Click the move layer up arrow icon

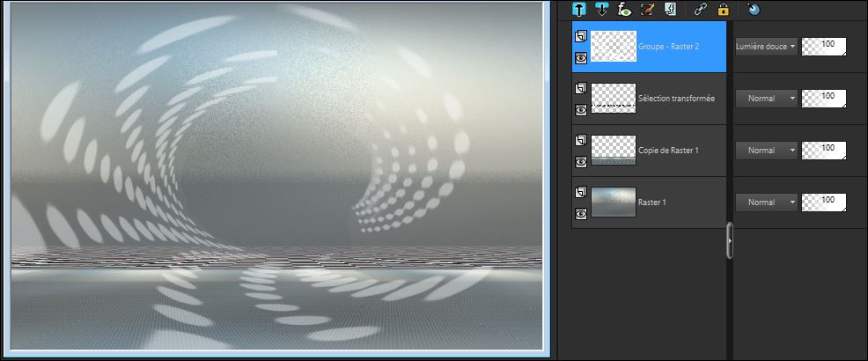pos(579,10)
